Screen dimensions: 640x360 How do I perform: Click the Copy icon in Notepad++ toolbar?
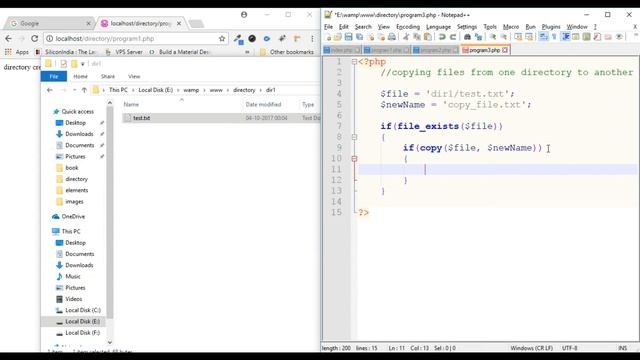tap(417, 37)
